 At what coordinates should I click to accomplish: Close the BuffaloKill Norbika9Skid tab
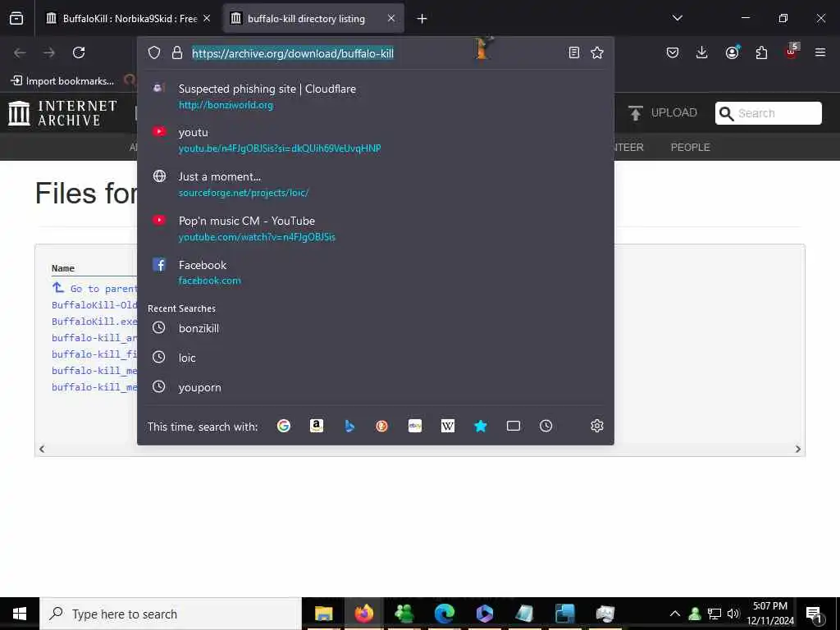pos(207,19)
